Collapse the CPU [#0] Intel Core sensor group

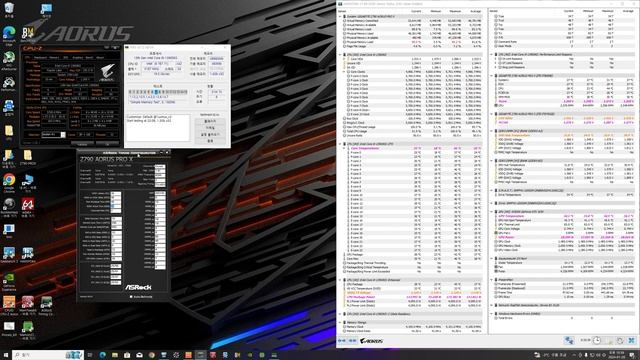point(340,54)
